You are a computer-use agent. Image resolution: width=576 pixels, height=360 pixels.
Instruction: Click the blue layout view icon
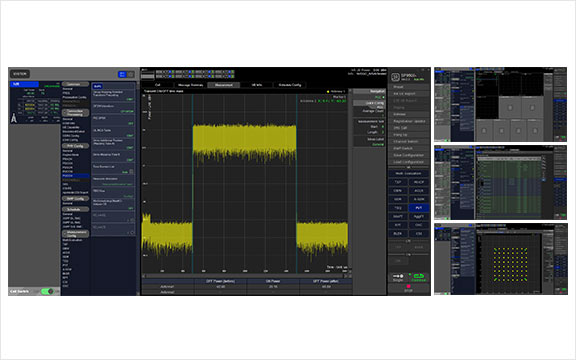122,75
